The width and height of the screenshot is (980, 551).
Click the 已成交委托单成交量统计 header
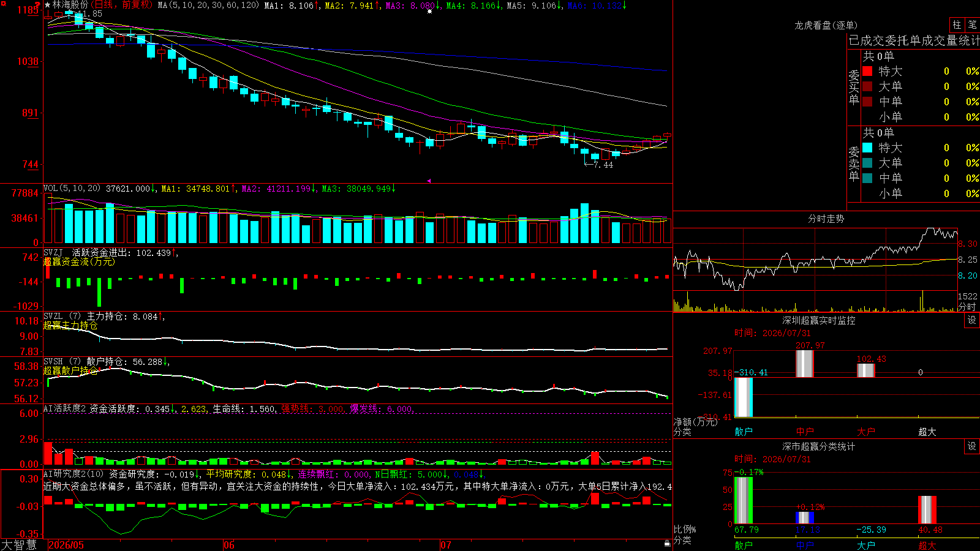(914, 40)
